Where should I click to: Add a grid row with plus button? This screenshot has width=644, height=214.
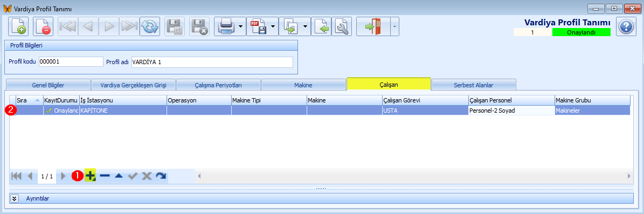tap(91, 176)
